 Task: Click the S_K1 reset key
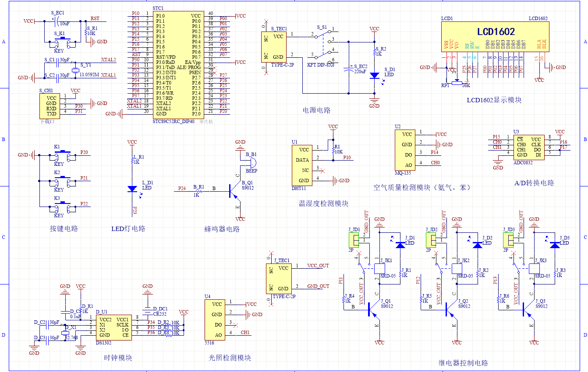(x=62, y=42)
